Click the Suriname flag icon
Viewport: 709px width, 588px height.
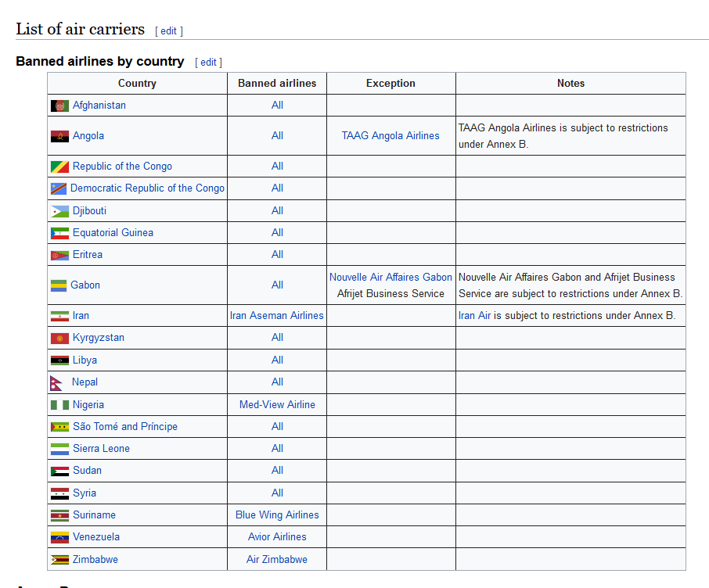tap(59, 515)
